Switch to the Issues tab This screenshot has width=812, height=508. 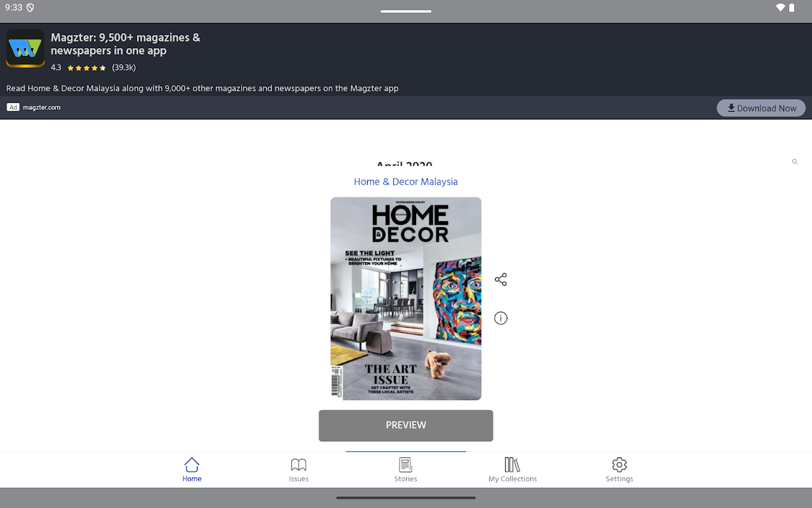point(299,470)
